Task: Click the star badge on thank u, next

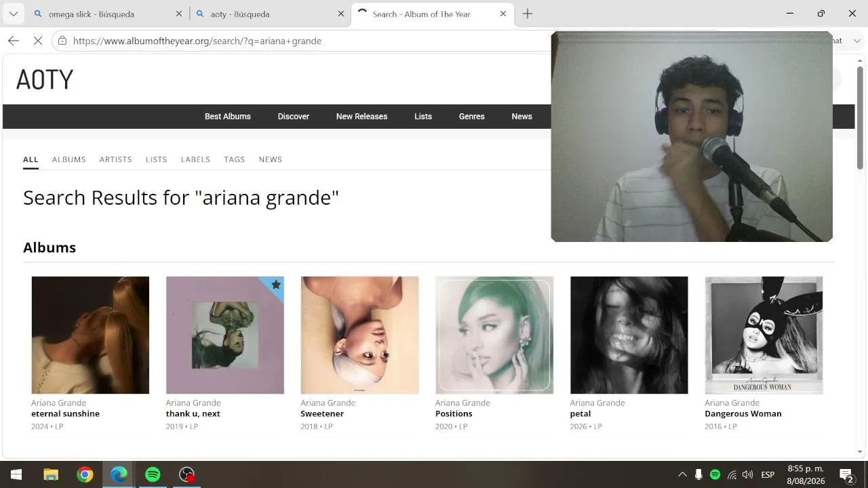Action: [x=275, y=285]
